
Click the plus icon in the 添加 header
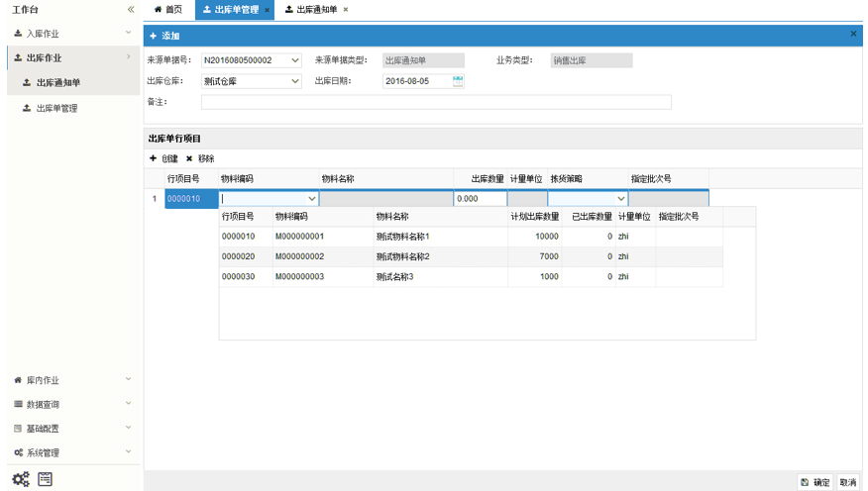tap(154, 36)
